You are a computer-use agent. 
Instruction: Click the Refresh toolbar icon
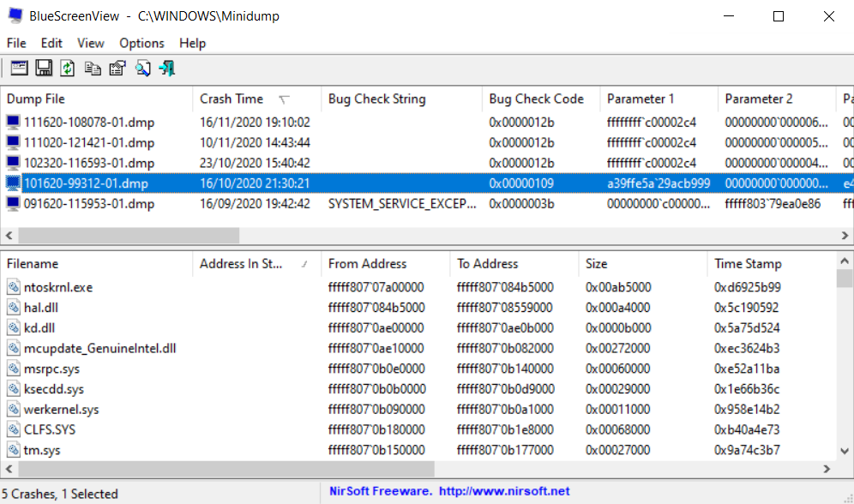click(68, 68)
